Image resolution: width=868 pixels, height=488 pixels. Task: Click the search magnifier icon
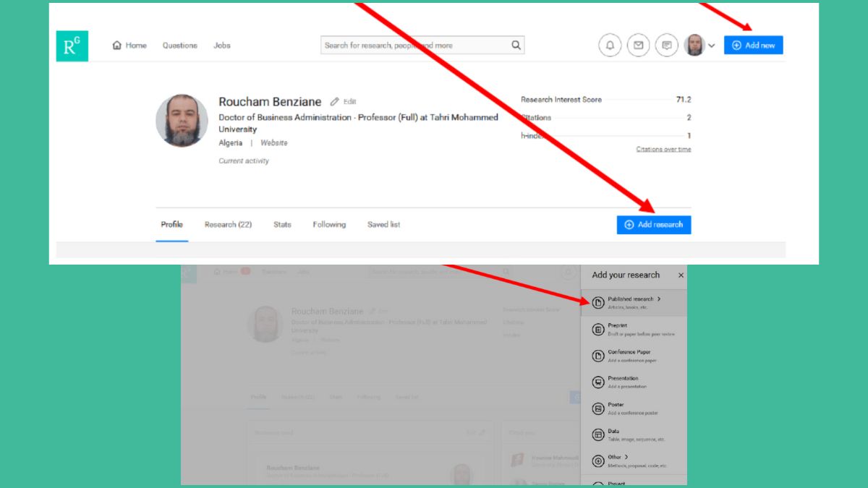click(516, 45)
